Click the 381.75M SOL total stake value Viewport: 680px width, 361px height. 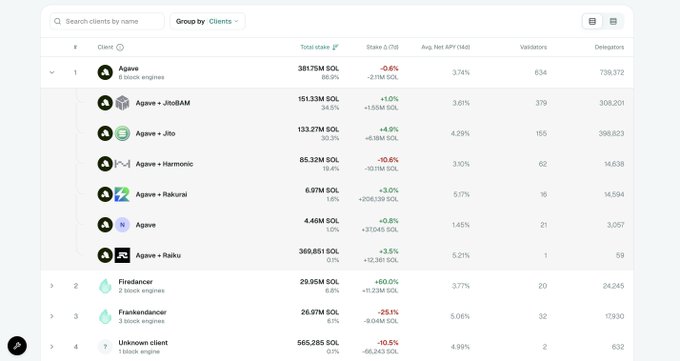tap(318, 69)
